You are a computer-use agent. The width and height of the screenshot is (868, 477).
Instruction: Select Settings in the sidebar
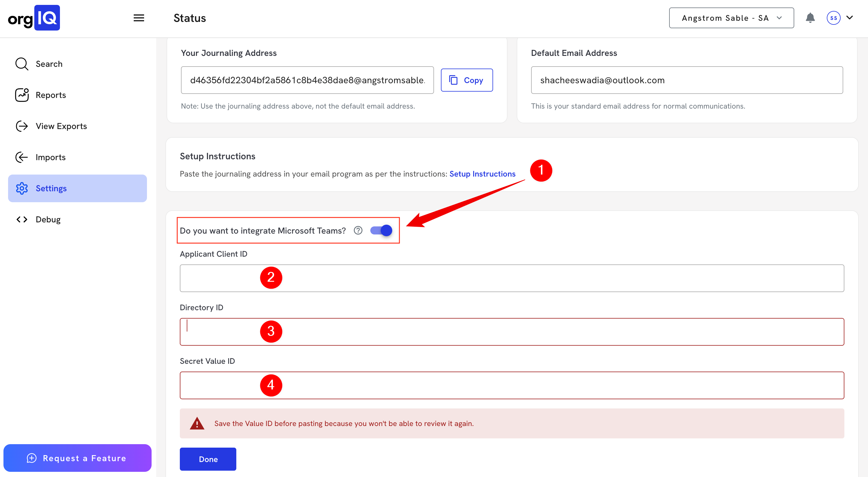[78, 188]
